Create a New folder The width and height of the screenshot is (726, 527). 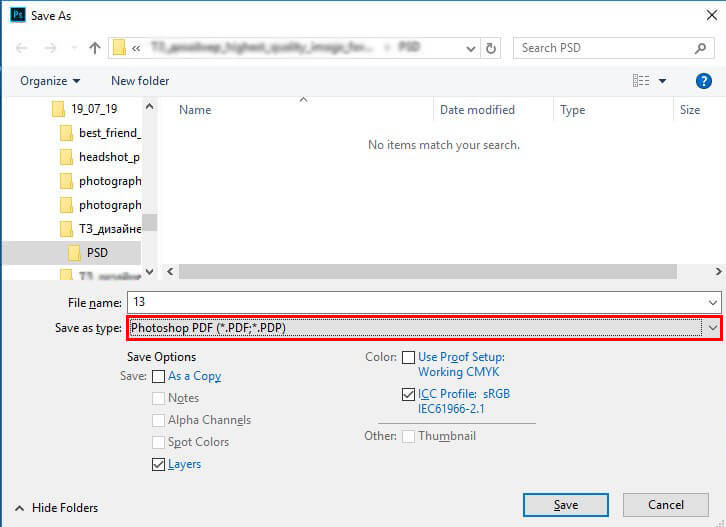click(x=140, y=81)
